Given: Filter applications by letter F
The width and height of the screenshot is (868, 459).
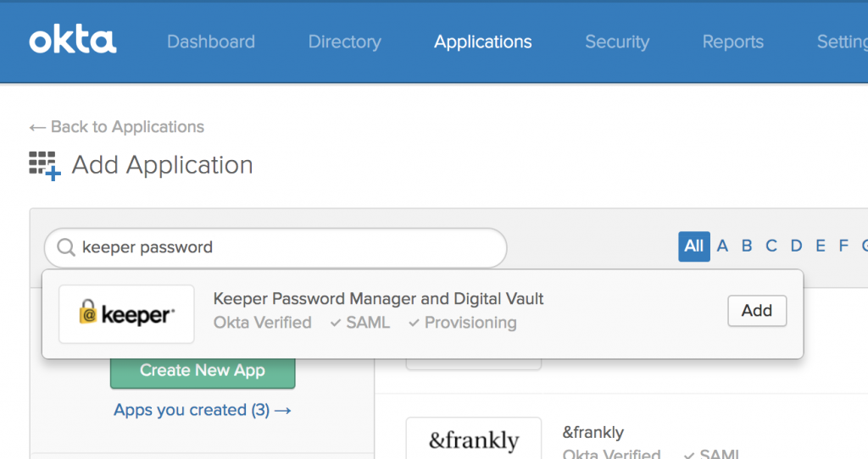Looking at the screenshot, I should [x=843, y=246].
